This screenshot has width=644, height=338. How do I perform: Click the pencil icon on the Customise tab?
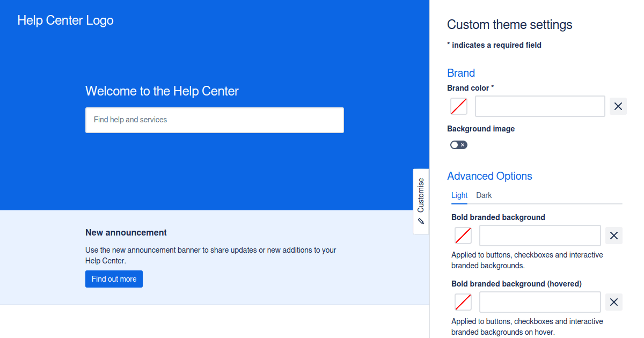pos(421,221)
